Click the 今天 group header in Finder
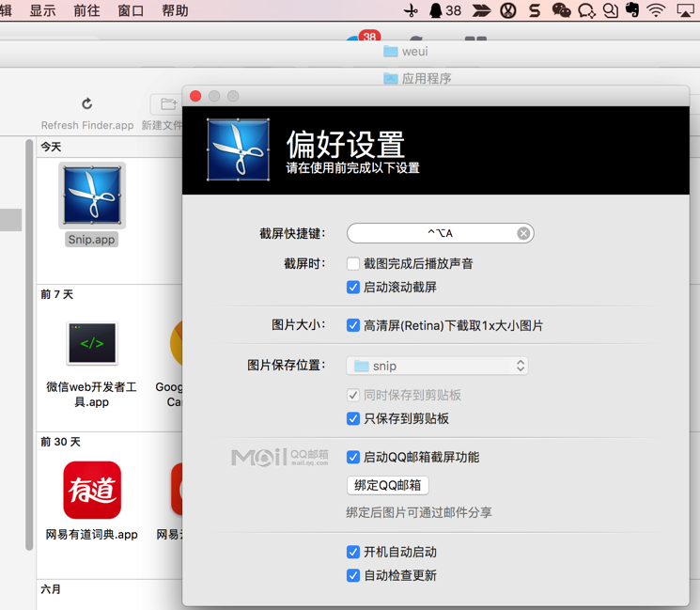700x610 pixels. 51,147
